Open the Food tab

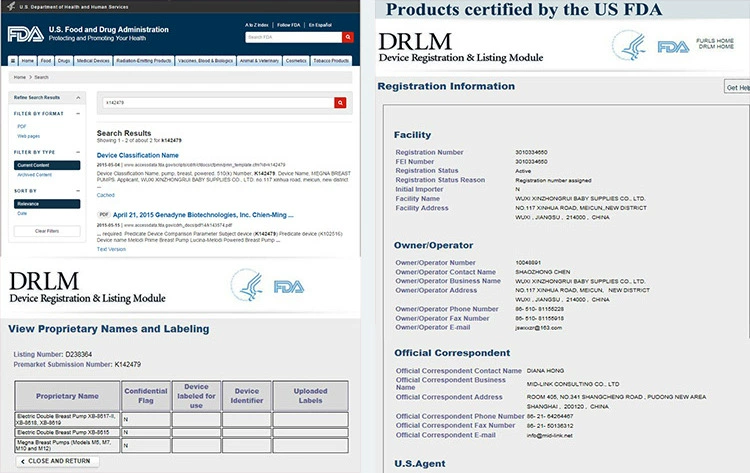[x=45, y=61]
